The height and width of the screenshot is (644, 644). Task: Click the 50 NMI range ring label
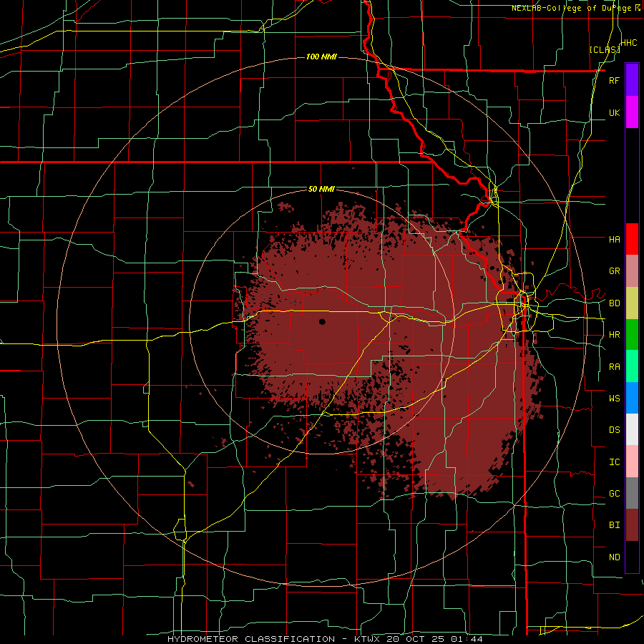click(x=321, y=190)
